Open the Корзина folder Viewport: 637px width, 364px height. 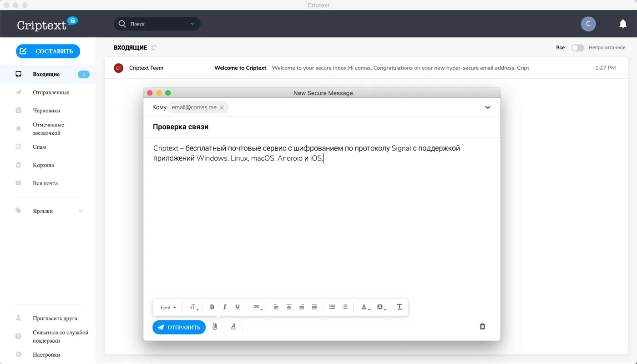point(48,165)
